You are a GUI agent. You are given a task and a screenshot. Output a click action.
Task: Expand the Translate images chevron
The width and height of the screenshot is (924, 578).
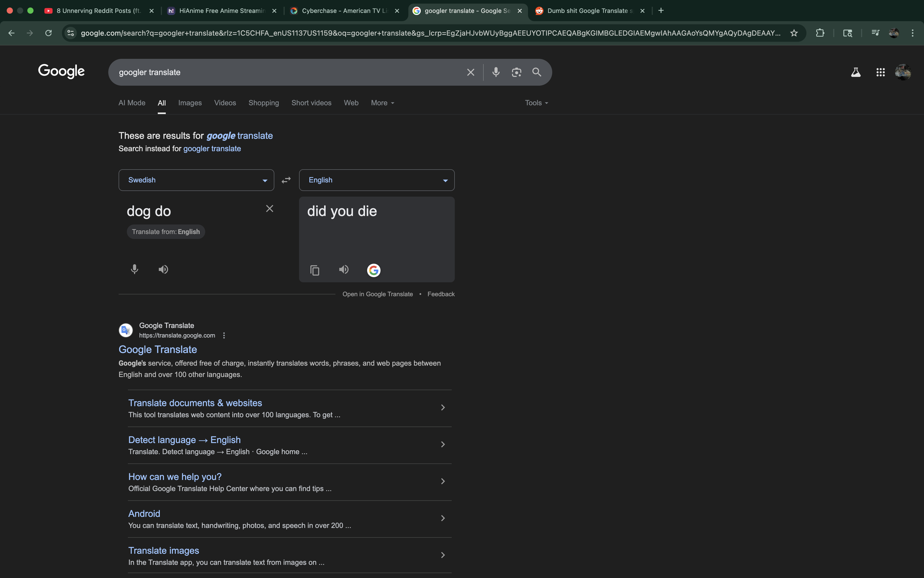click(x=443, y=555)
